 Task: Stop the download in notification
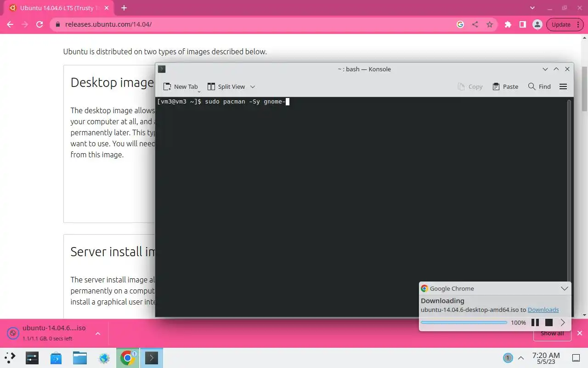pyautogui.click(x=549, y=322)
